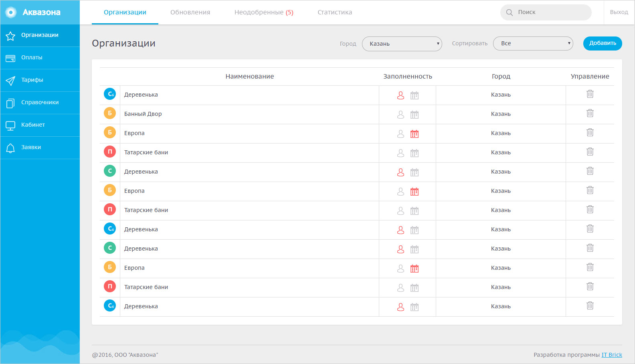Switch to the Организации tab at the top
The image size is (635, 364).
pyautogui.click(x=125, y=12)
